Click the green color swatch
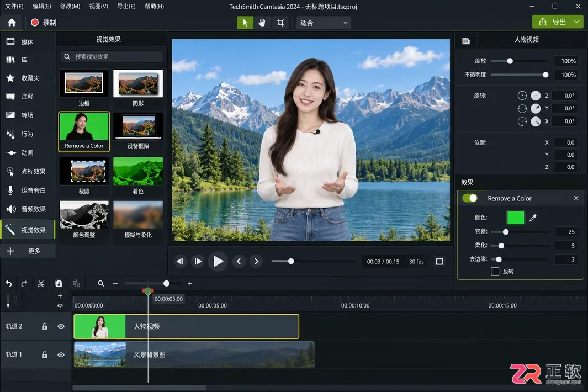The width and height of the screenshot is (588, 392). click(516, 218)
